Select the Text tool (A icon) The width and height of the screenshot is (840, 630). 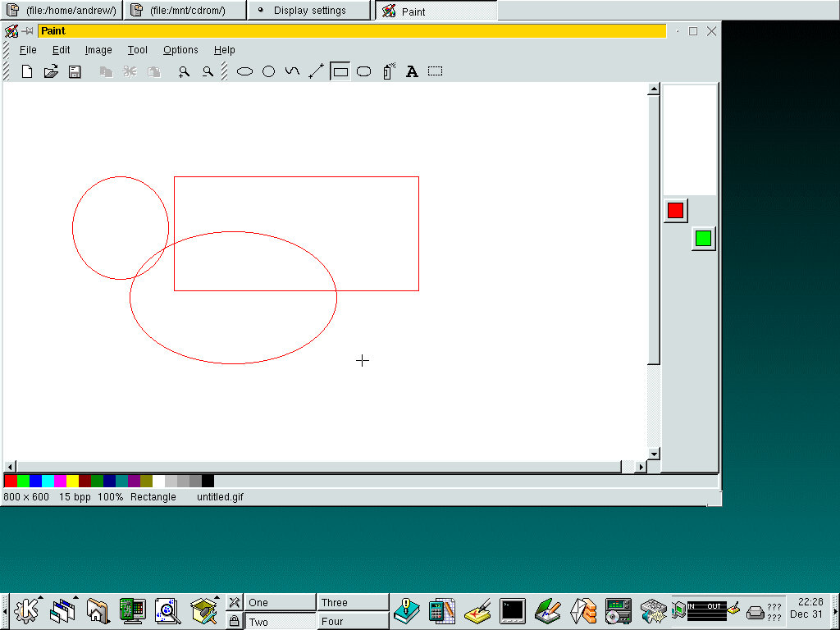[x=412, y=71]
